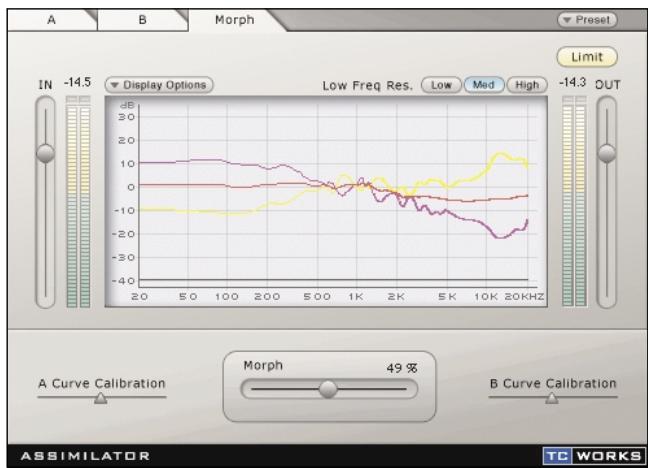Click the output level meter
This screenshot has height=468, width=648.
(x=574, y=202)
